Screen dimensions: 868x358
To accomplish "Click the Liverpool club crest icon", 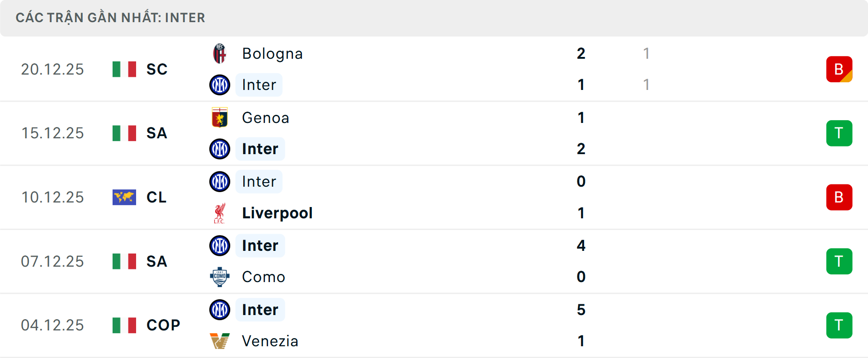I will (x=220, y=213).
